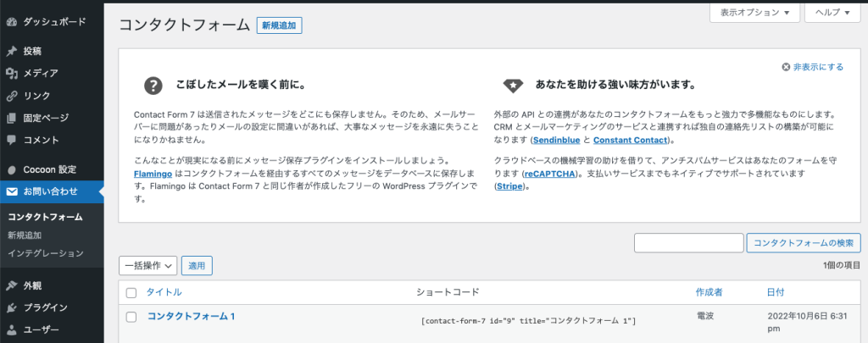Toggle the select-all checkbox in table header
The image size is (868, 343).
pos(131,293)
